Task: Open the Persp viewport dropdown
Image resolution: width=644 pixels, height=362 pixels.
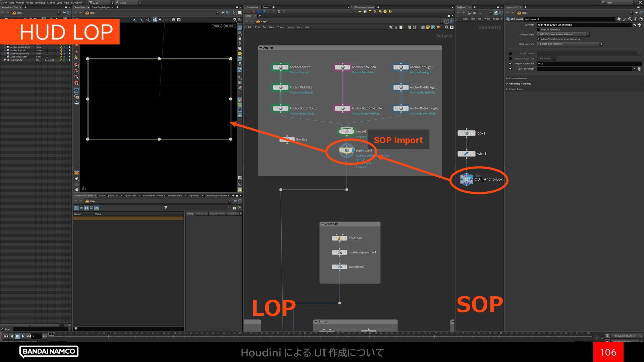Action: pos(217,26)
